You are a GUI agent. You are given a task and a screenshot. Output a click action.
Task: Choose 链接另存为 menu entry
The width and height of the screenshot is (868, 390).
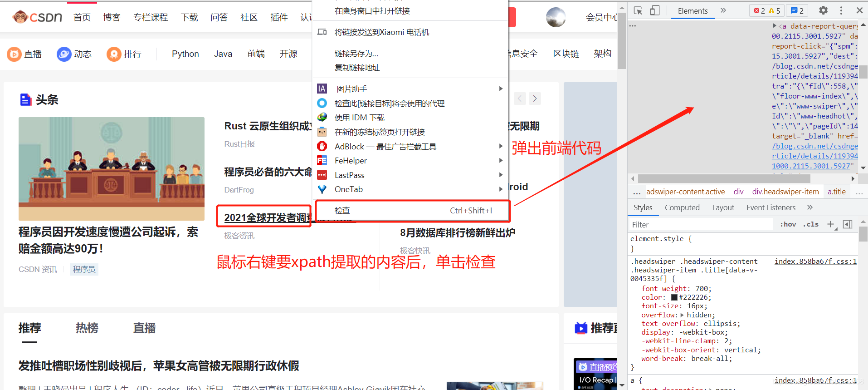(x=356, y=54)
